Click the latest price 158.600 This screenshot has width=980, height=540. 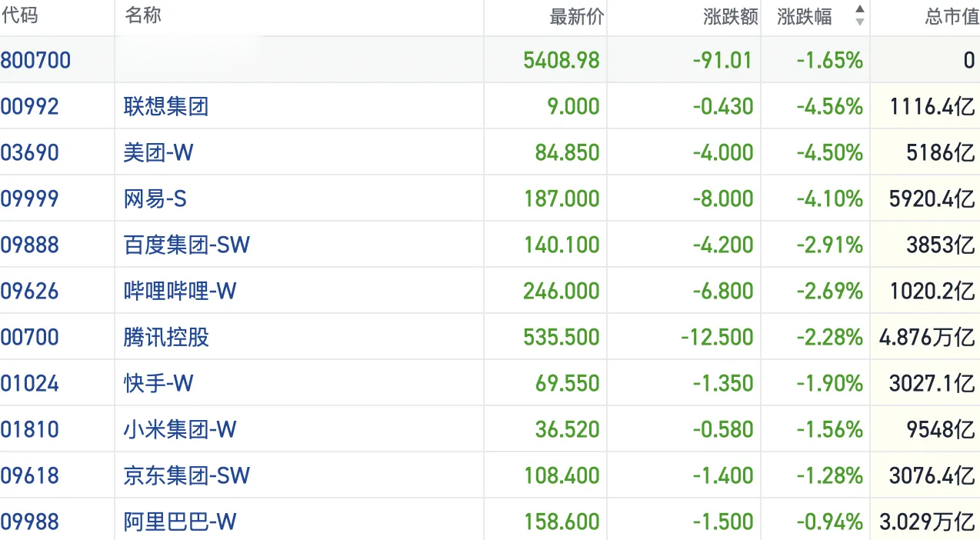coord(562,522)
